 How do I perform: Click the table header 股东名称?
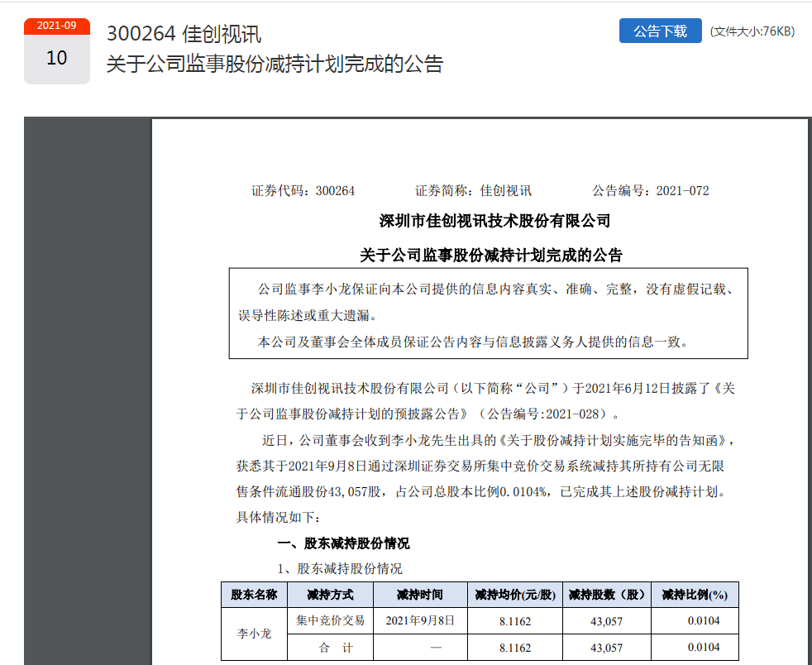[255, 595]
